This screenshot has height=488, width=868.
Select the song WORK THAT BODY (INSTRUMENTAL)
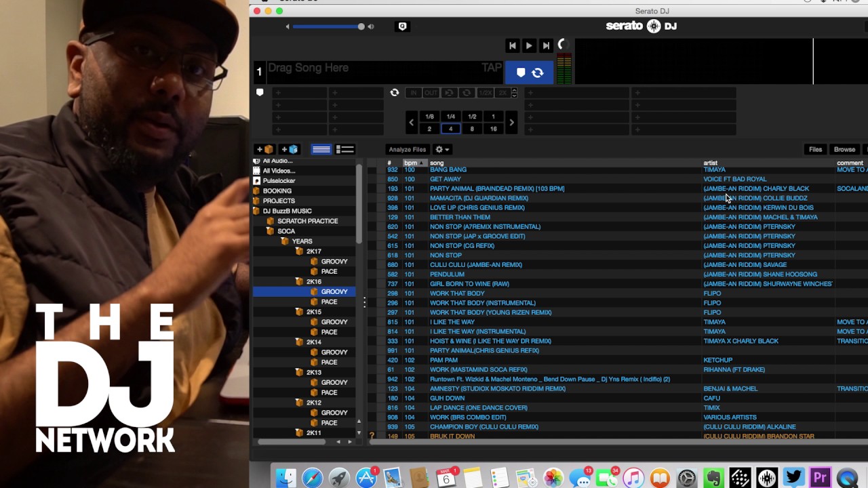pyautogui.click(x=482, y=303)
